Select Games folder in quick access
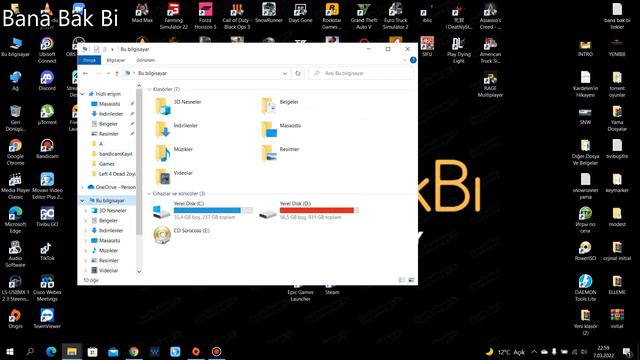Image resolution: width=640 pixels, height=360 pixels. pos(107,164)
